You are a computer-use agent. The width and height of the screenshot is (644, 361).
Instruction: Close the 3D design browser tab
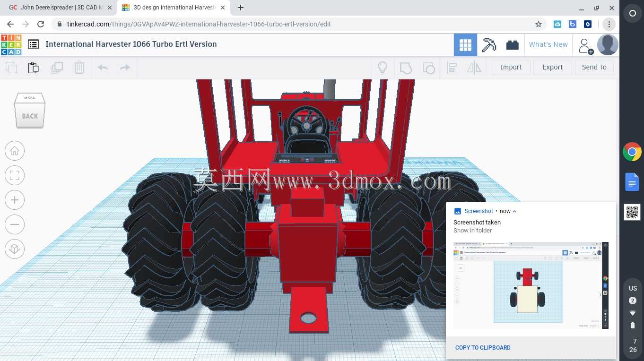222,8
